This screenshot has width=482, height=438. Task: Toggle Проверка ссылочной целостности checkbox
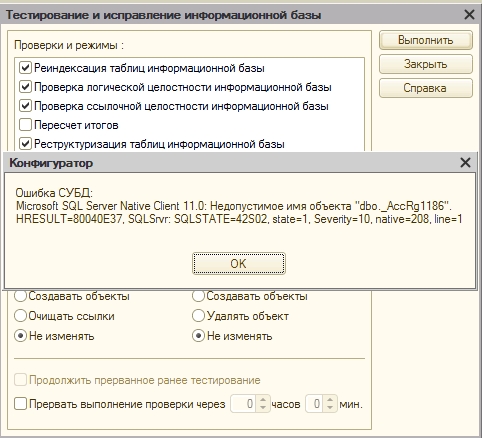(x=25, y=106)
